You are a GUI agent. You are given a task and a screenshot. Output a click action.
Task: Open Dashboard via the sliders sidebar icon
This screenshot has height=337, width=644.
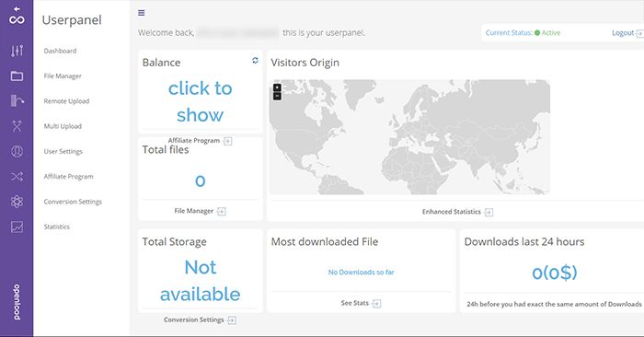[x=17, y=51]
